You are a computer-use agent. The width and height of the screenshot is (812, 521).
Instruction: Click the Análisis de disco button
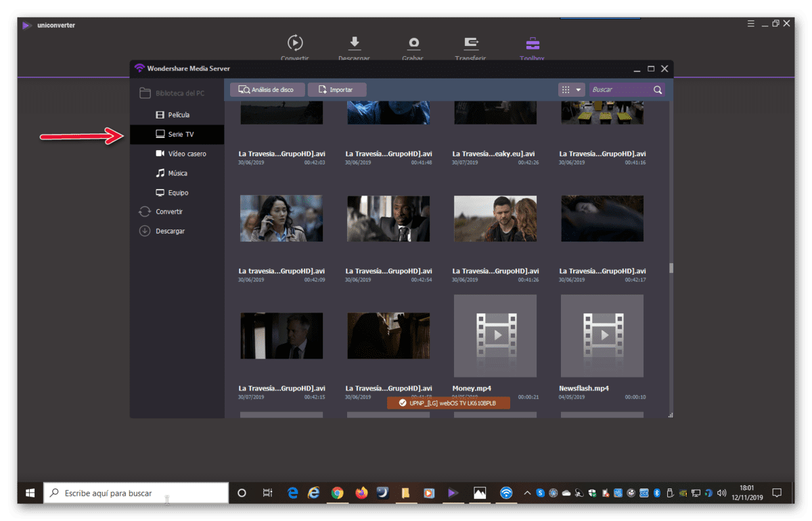click(x=267, y=89)
